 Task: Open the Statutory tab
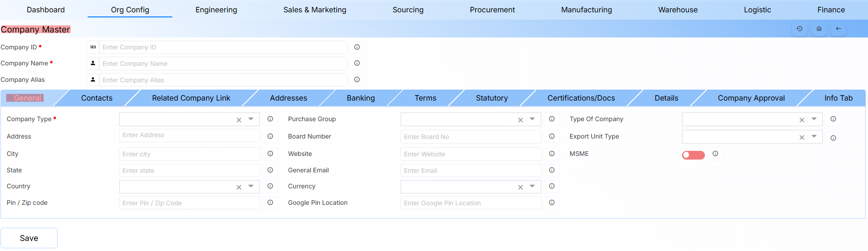(x=492, y=98)
